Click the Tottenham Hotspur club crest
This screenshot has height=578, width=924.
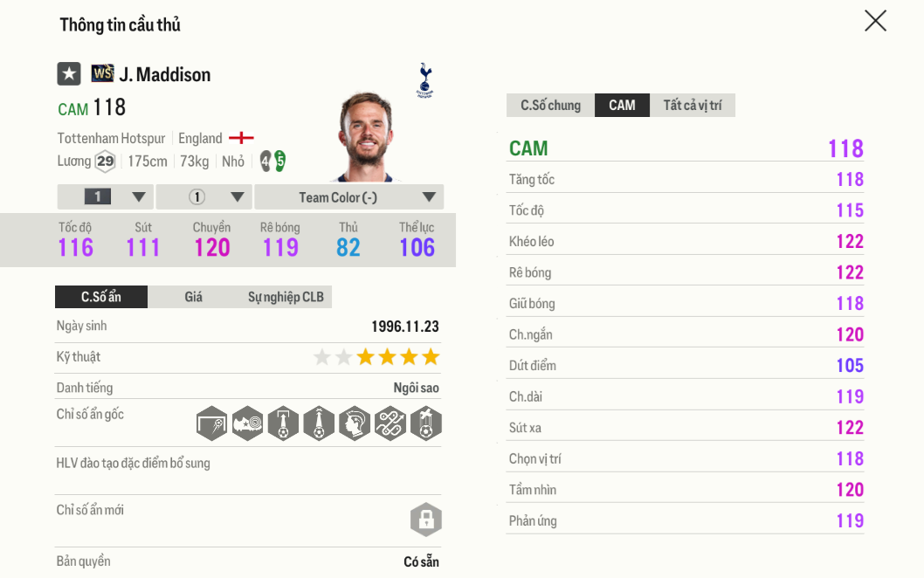(x=425, y=81)
